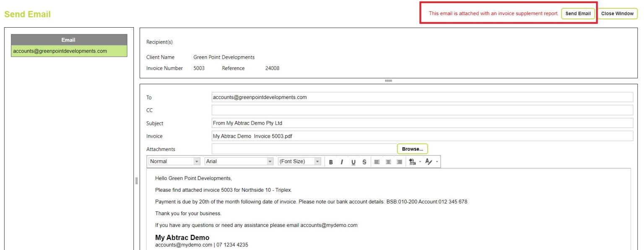644x250 pixels.
Task: Click into the CC input field
Action: (422, 110)
